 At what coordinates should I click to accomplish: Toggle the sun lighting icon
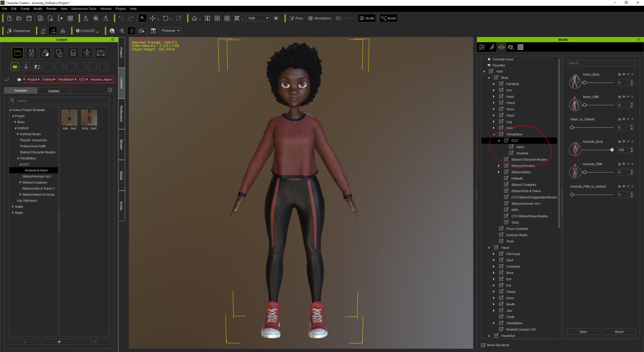276,18
